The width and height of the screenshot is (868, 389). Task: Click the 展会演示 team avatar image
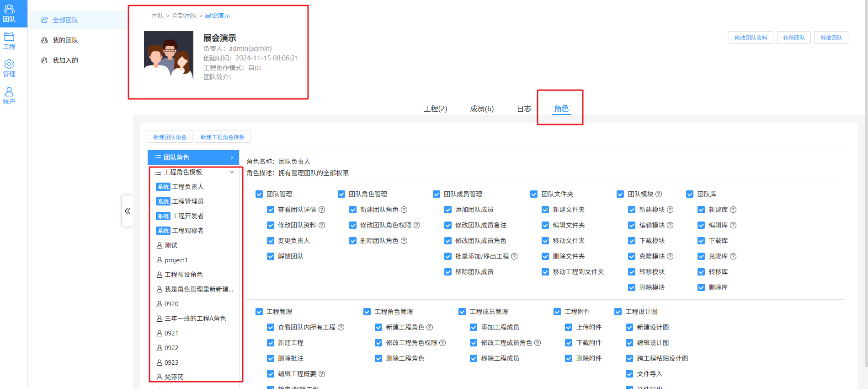point(169,56)
